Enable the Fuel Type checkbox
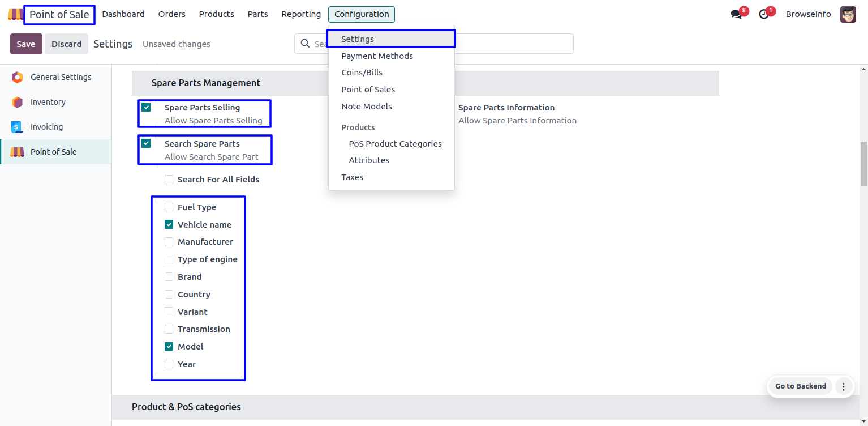The width and height of the screenshot is (868, 426). [169, 207]
